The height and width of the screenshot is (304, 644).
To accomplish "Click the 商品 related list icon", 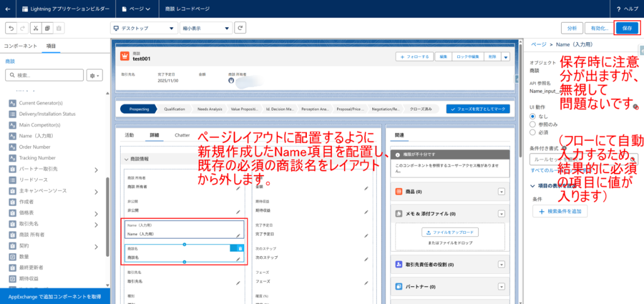I will (398, 192).
